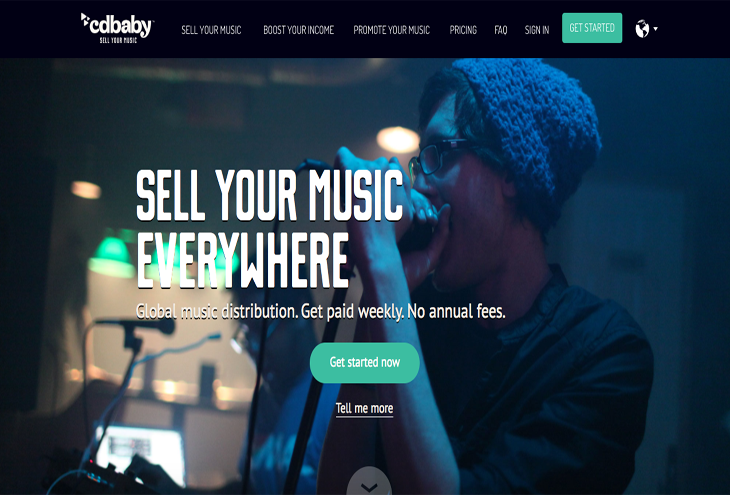This screenshot has width=730, height=495.
Task: Click the cdbaby logo
Action: [x=117, y=28]
